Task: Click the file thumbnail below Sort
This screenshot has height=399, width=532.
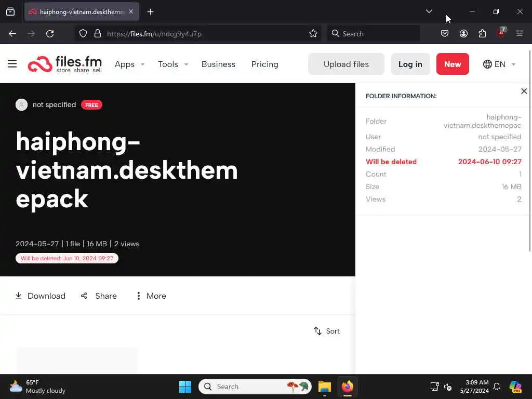Action: (77, 361)
